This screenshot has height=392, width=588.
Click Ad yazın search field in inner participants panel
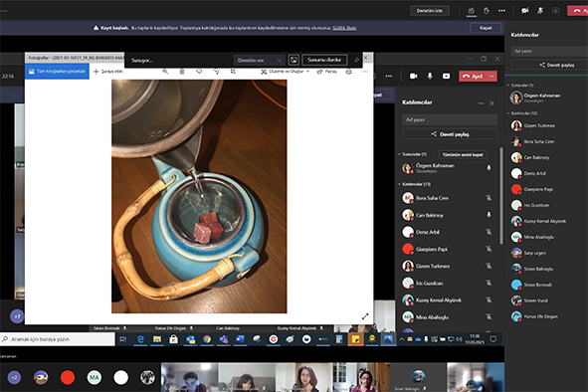point(450,119)
